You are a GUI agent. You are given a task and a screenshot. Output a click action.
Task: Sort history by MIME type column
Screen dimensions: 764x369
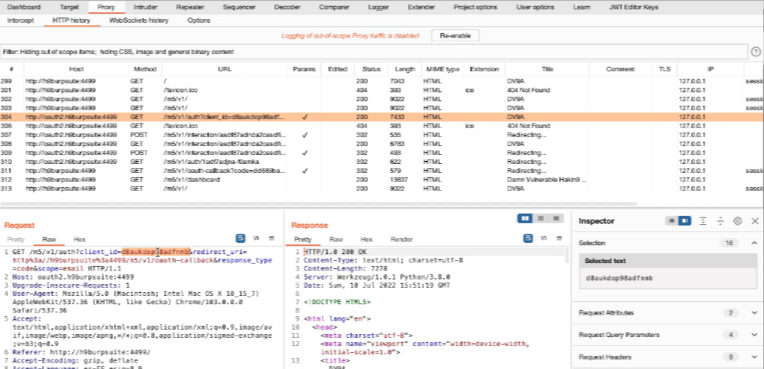pos(442,69)
